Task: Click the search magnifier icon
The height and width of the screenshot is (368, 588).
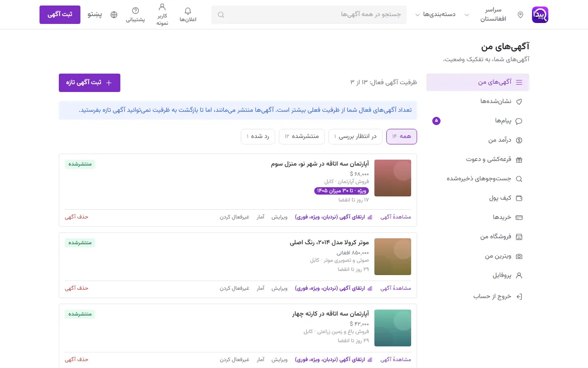Action: point(221,15)
